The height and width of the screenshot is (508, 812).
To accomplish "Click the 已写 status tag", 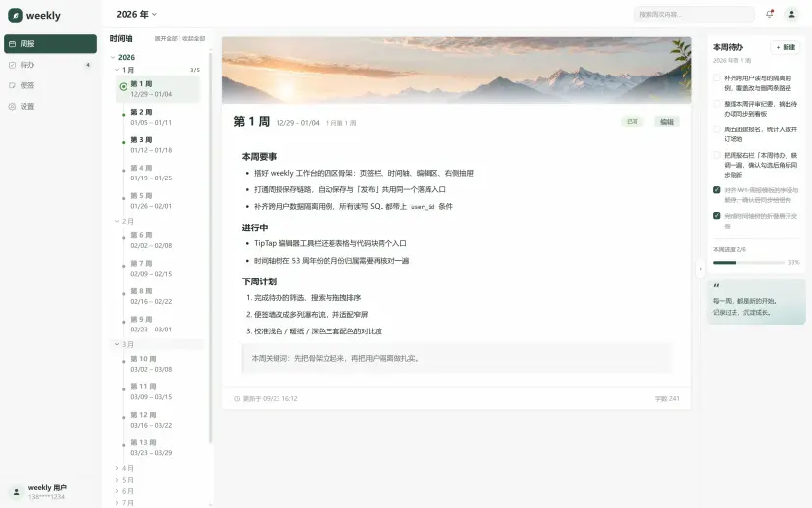I will pyautogui.click(x=633, y=122).
